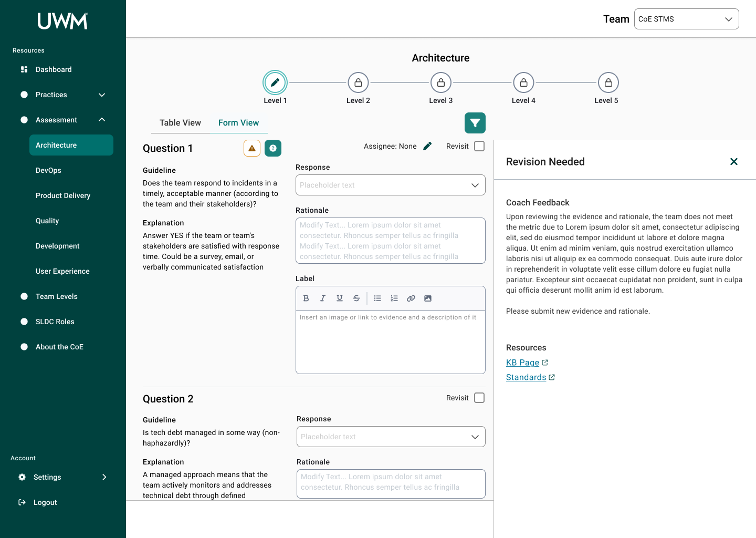The width and height of the screenshot is (756, 538).
Task: Click the Team Levels bullet icon
Action: pos(24,296)
